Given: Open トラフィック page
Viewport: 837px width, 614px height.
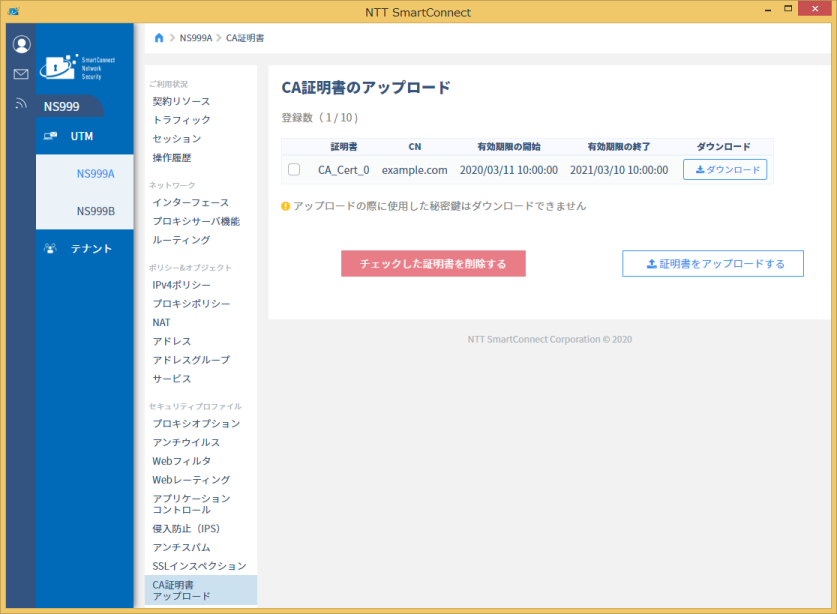Looking at the screenshot, I should coord(181,120).
